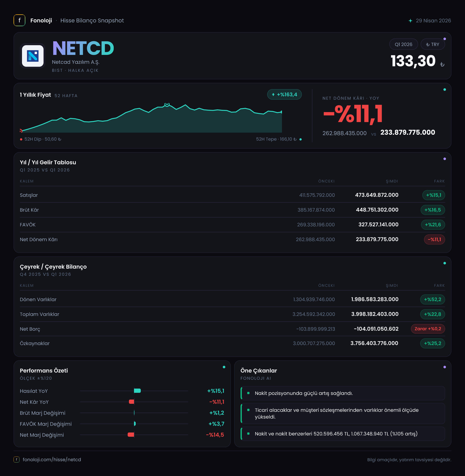
Task: Click the Öne Çıkanlar heading
Action: 259,370
